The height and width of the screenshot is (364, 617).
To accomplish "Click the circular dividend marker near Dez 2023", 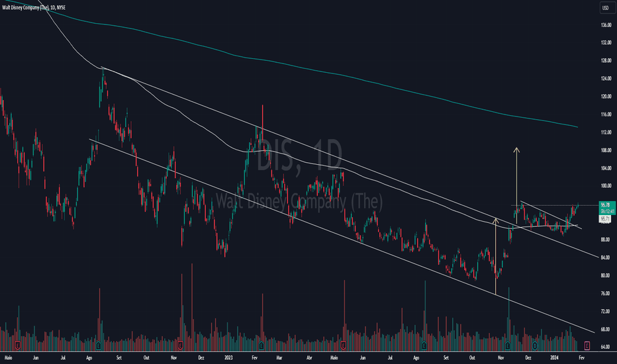I will click(535, 345).
